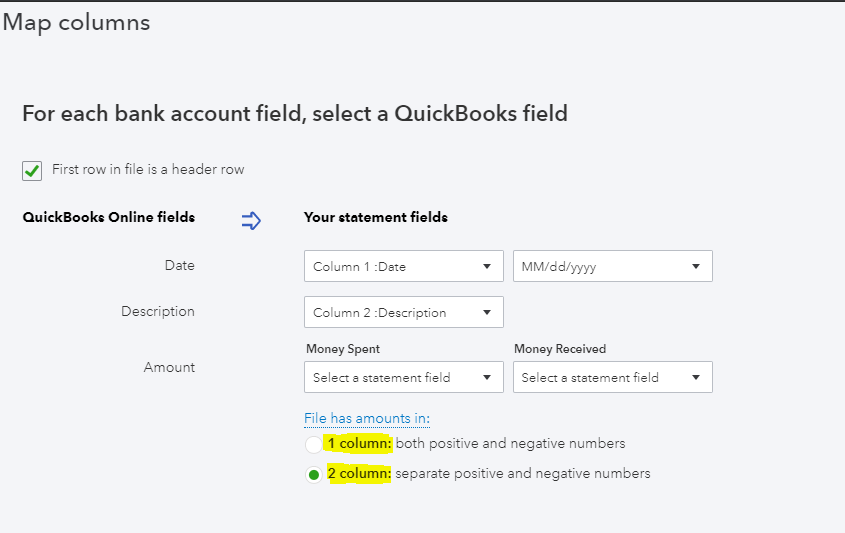This screenshot has height=533, width=845.
Task: Click the Date field label
Action: click(x=180, y=266)
